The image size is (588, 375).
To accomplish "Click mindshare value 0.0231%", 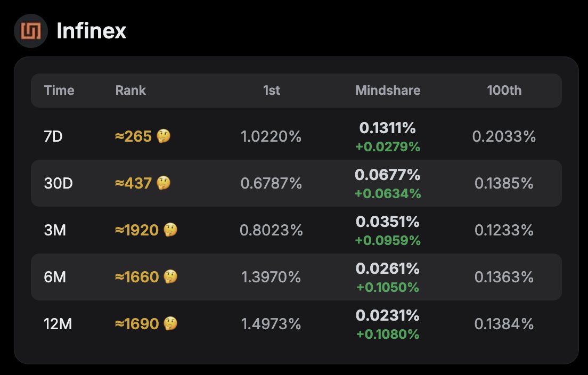I will pos(388,315).
